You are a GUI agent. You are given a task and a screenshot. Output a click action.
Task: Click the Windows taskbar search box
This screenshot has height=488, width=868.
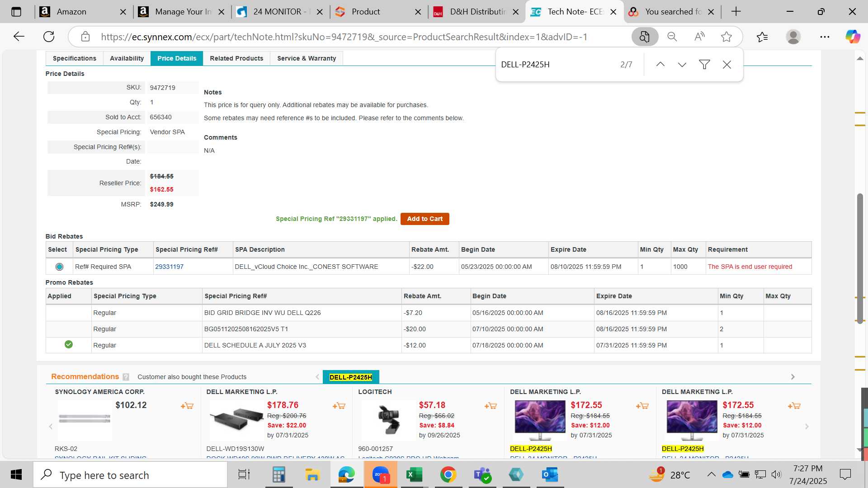(x=131, y=475)
